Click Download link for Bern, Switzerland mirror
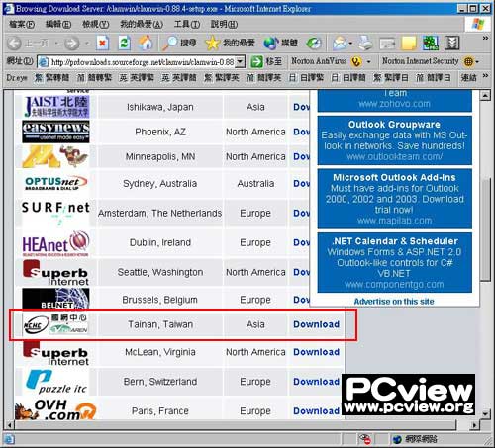The image size is (495, 448). tap(316, 382)
